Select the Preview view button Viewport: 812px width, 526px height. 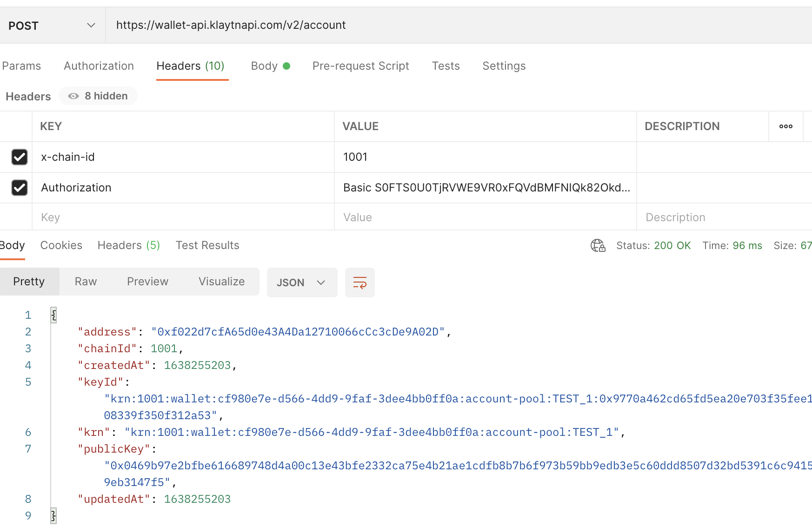[x=148, y=282]
